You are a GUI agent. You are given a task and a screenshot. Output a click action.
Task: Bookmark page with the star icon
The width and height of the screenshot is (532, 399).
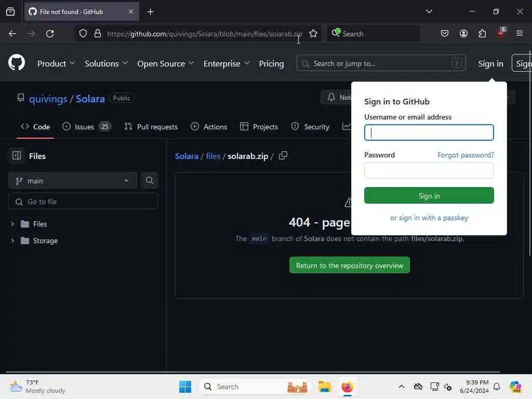(313, 34)
